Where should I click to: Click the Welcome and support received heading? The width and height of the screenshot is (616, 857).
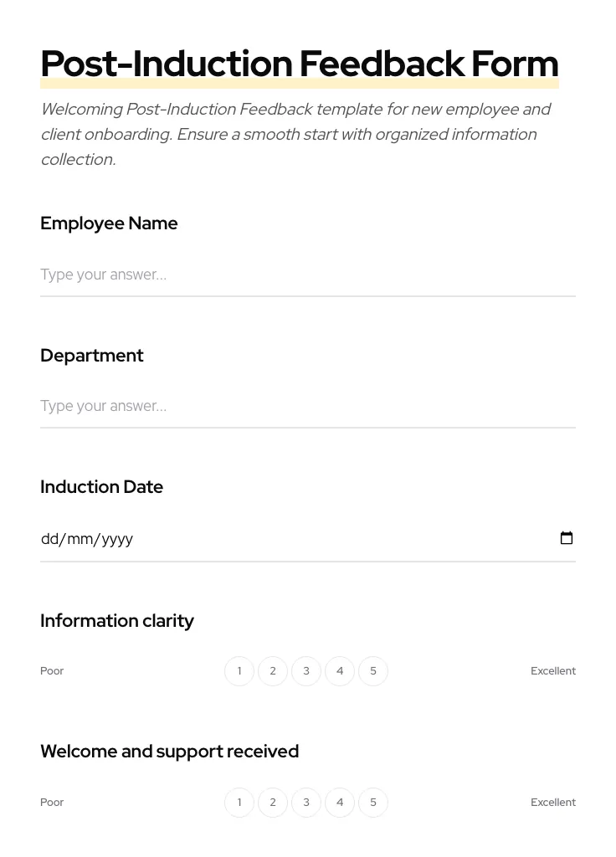coord(169,752)
